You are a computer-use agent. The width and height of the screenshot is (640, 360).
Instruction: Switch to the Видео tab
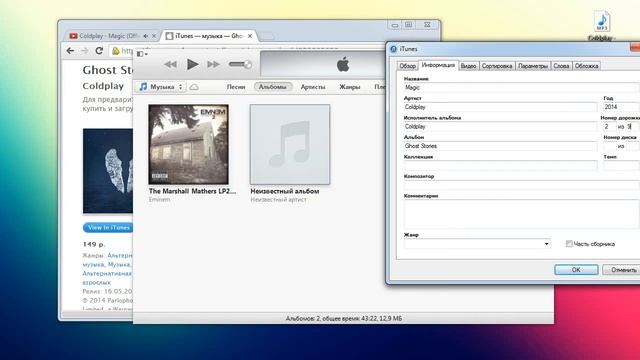(x=468, y=66)
